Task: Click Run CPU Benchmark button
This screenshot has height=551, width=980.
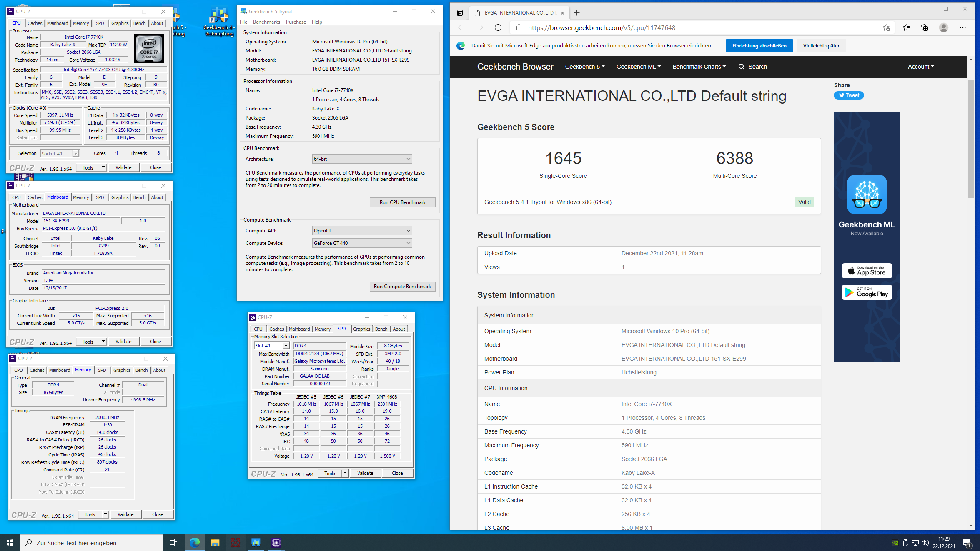Action: point(402,202)
